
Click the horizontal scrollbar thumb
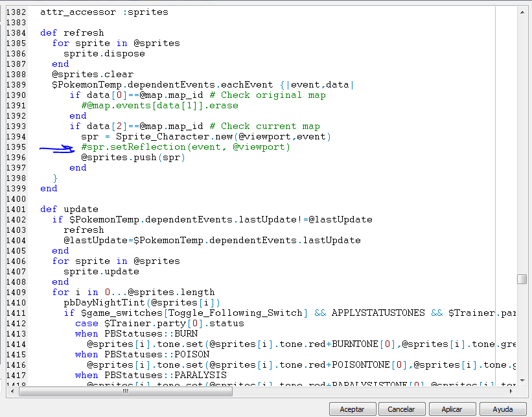[125, 391]
